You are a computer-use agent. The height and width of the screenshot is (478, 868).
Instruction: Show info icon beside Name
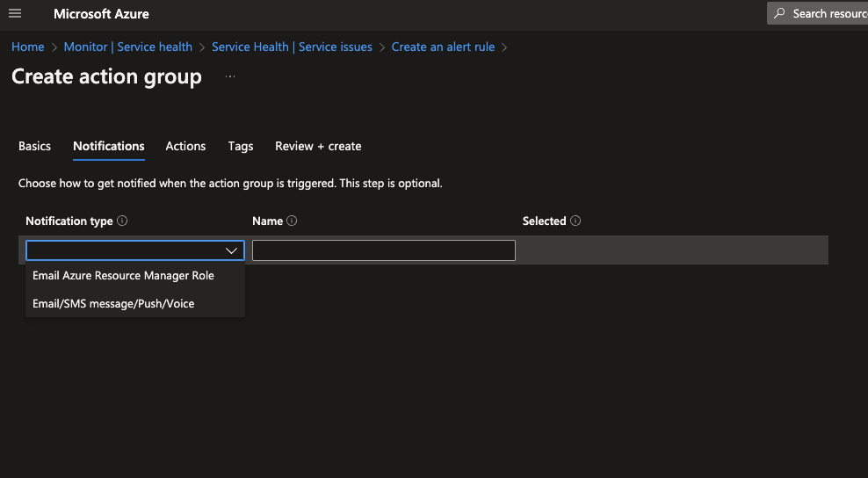(x=292, y=221)
